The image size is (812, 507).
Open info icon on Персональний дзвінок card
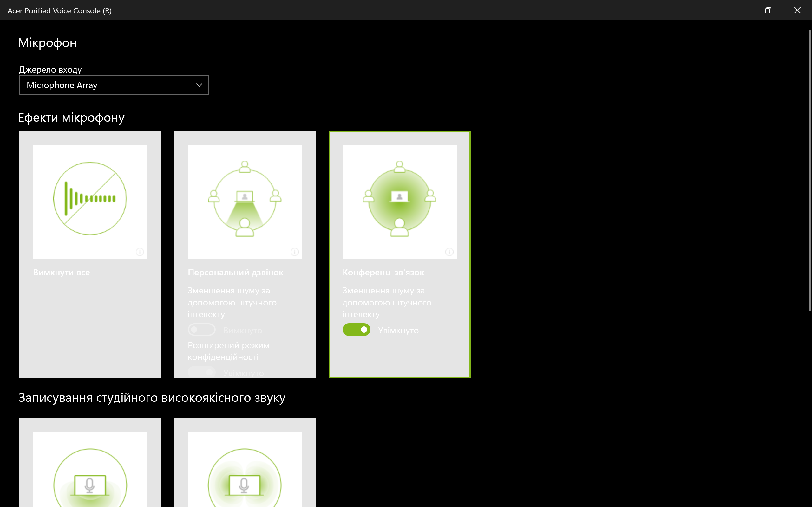pyautogui.click(x=294, y=252)
